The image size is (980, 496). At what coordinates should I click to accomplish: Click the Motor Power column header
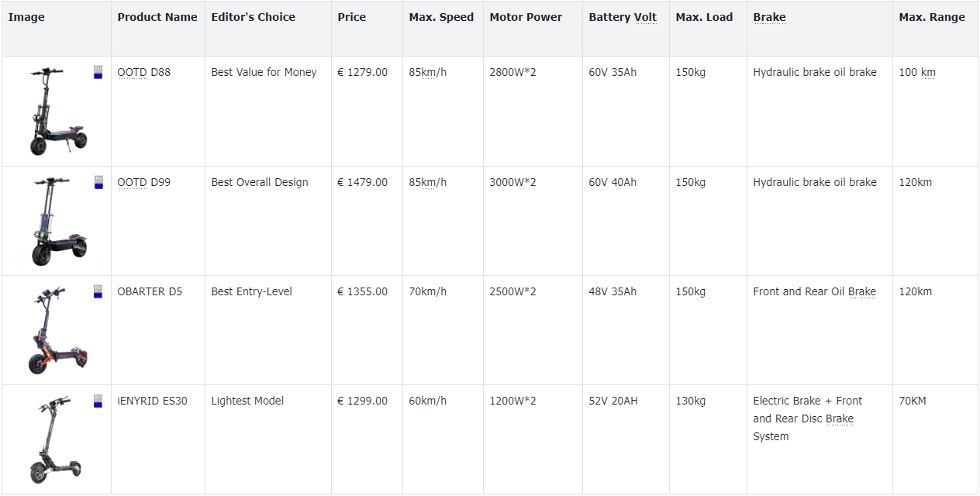pos(526,17)
